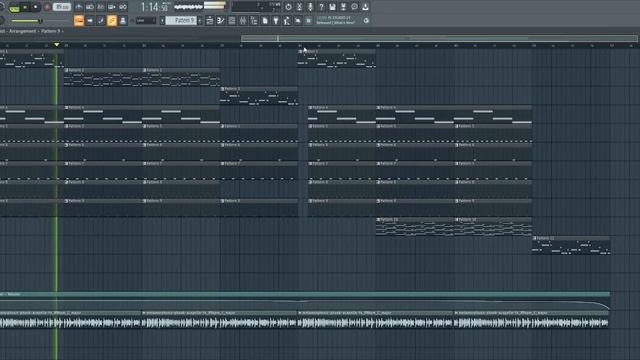Toggle the loop recording icon
The width and height of the screenshot is (640, 360).
click(x=111, y=7)
